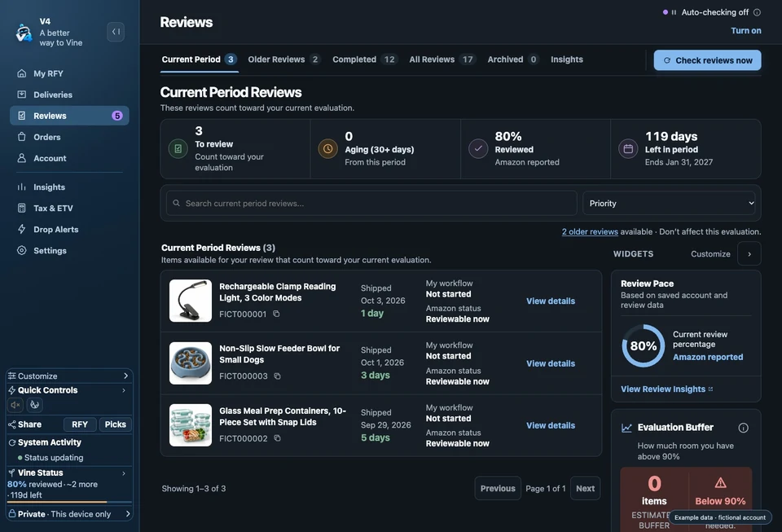
Task: View details for Glass Meal Prep Containers
Action: coord(551,425)
